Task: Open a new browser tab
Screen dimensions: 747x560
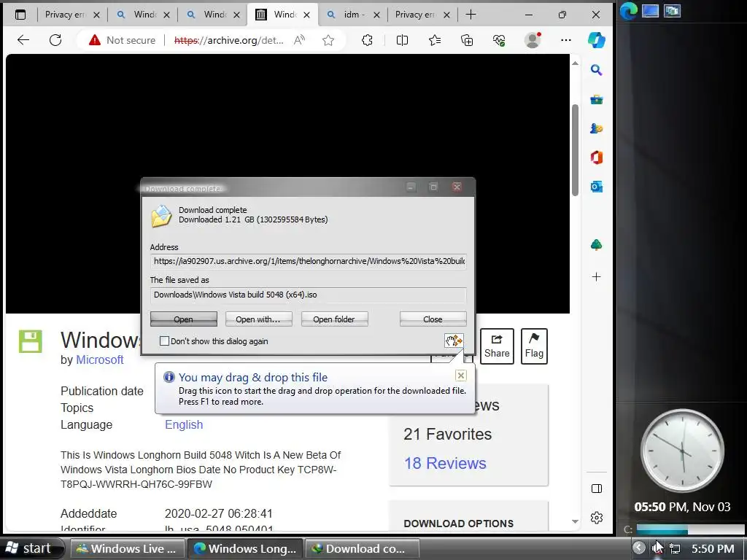Action: pos(471,15)
